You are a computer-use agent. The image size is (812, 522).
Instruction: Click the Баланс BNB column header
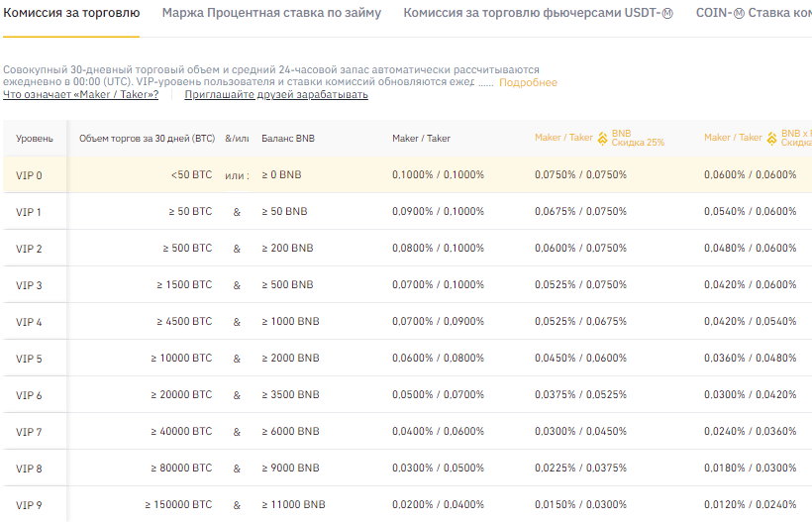288,139
